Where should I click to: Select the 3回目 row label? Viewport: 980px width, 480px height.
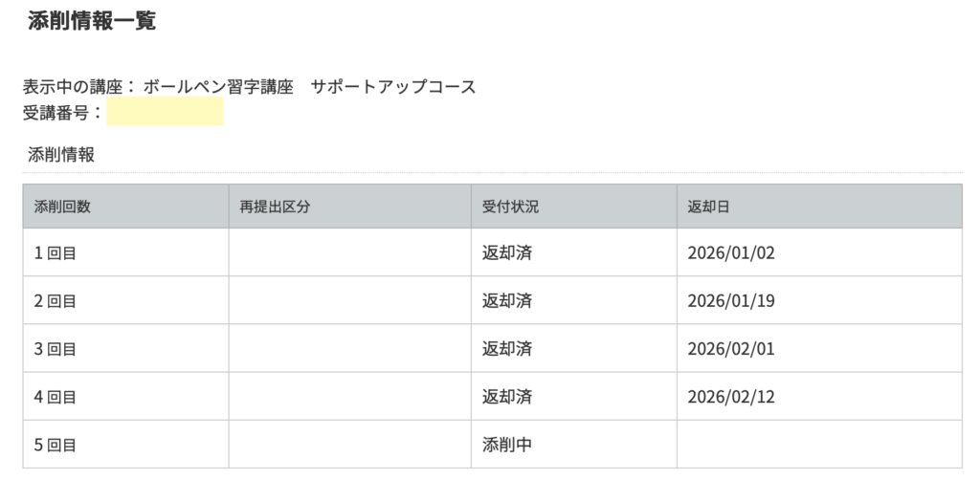click(x=56, y=349)
